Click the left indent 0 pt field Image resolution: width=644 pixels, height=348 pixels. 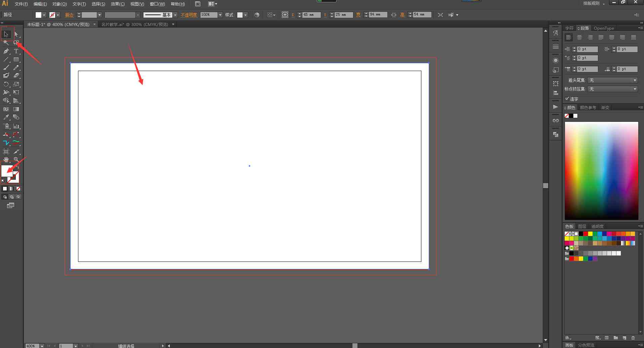coord(587,49)
